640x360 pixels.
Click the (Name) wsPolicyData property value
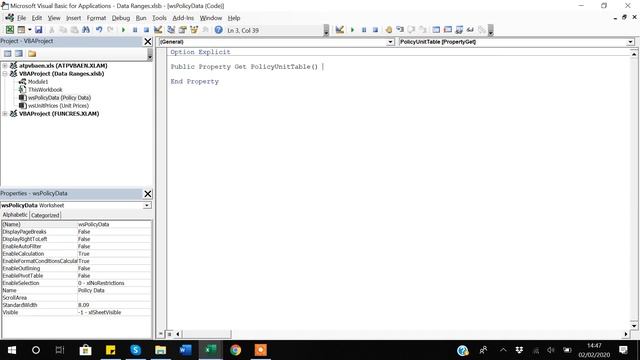click(114, 224)
